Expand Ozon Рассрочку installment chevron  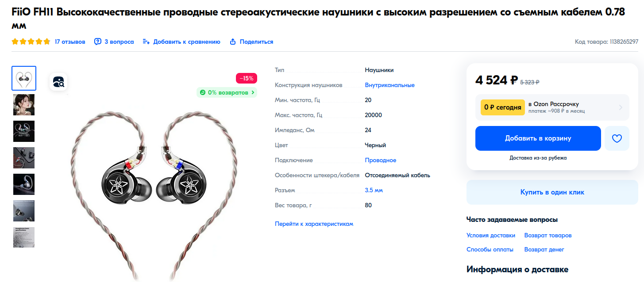coord(621,107)
